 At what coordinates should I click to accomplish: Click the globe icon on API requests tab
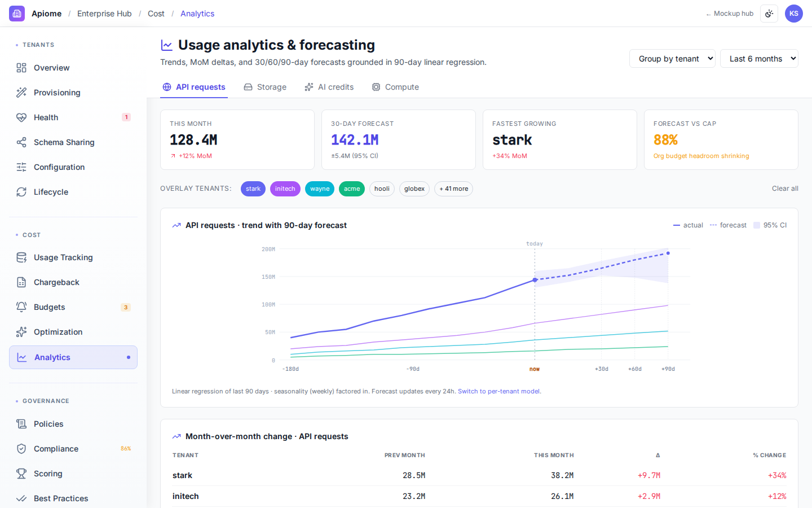[167, 87]
